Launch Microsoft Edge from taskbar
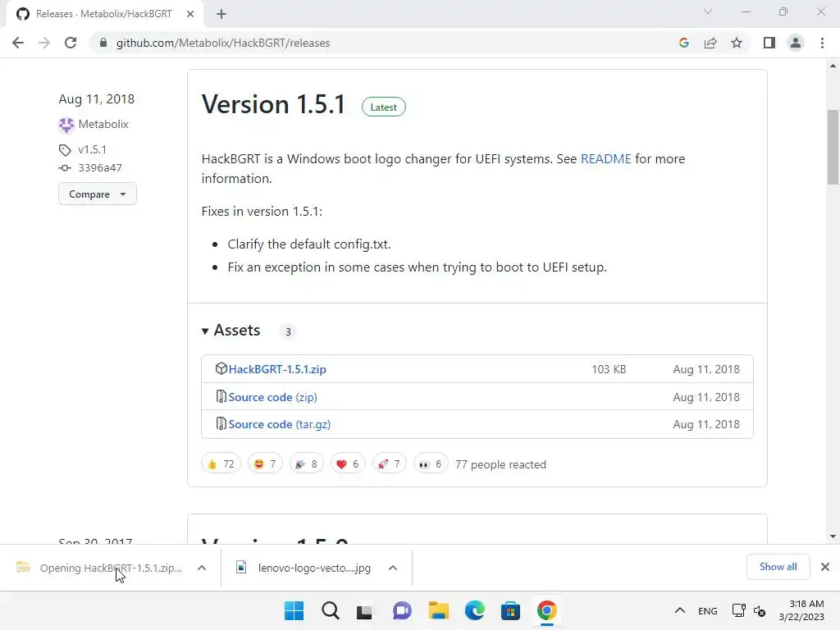The height and width of the screenshot is (630, 840). (x=474, y=610)
